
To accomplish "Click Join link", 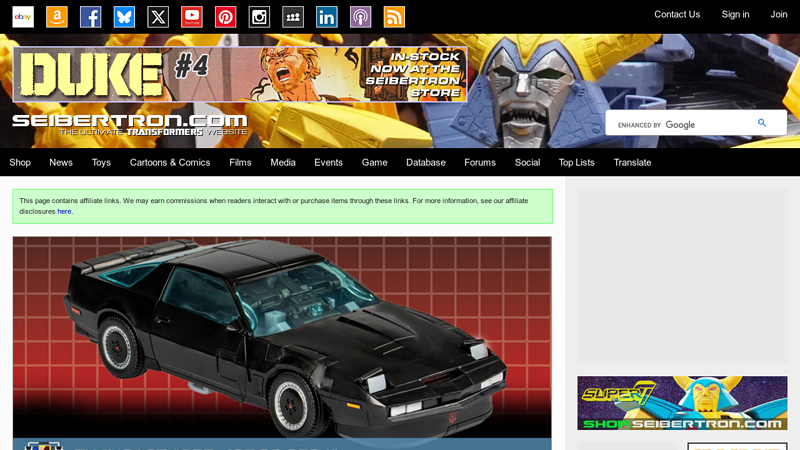I will coord(779,14).
